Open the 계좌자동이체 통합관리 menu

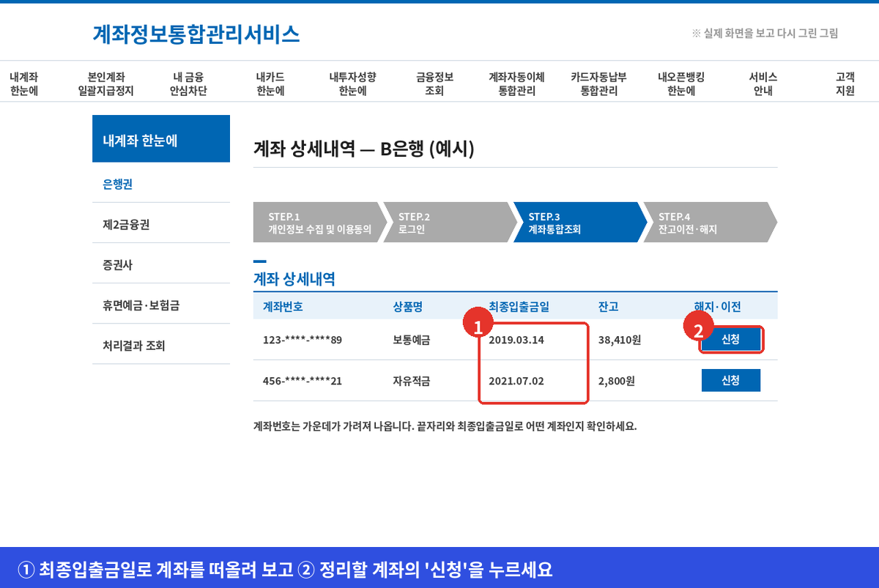click(x=516, y=84)
